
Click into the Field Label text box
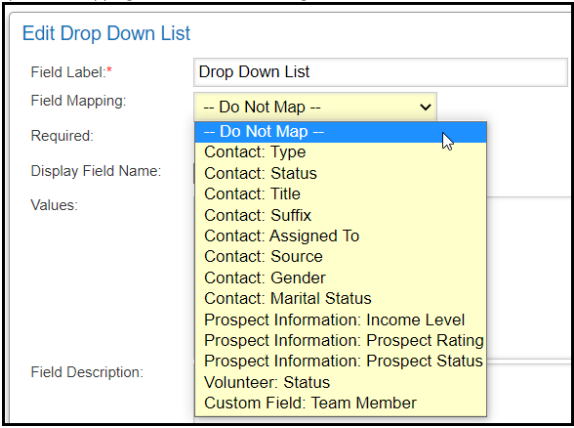380,72
